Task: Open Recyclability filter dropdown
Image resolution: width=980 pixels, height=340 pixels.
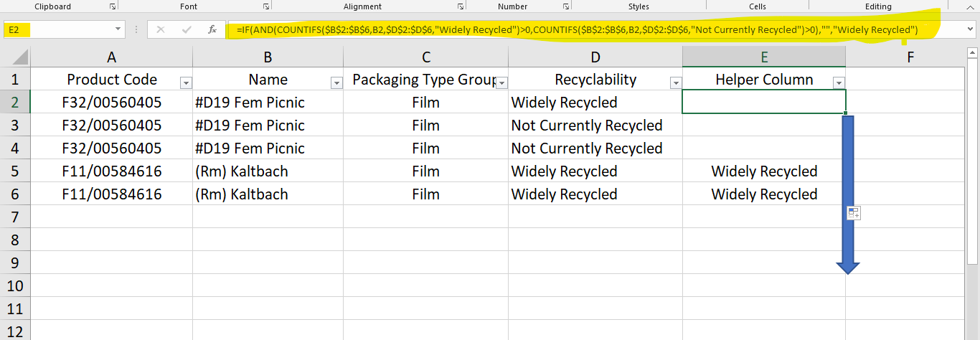Action: (x=675, y=83)
